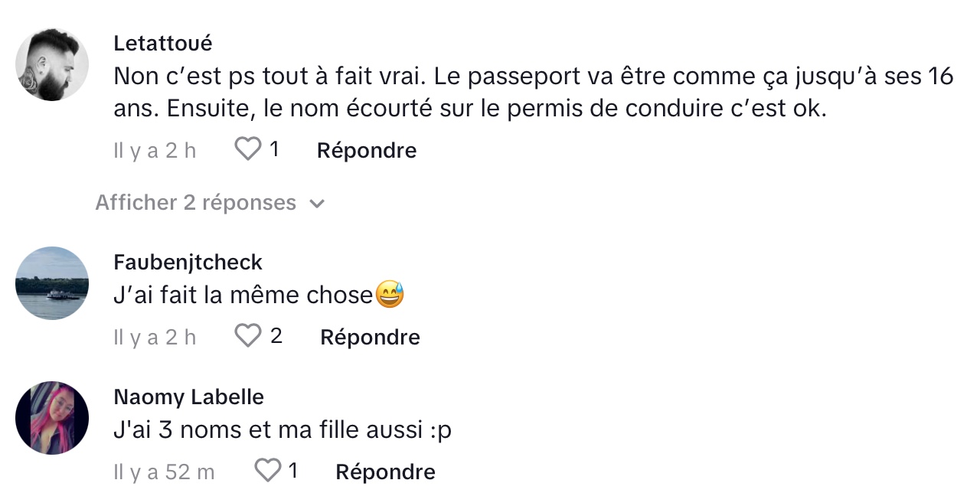
Task: Open Naomy Labelle's profile photo
Action: [x=52, y=418]
